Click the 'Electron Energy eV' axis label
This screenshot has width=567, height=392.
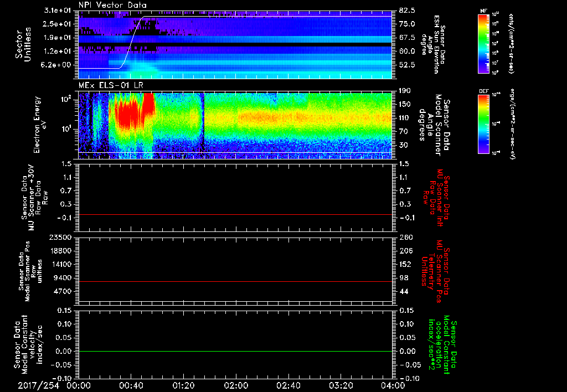(x=40, y=125)
